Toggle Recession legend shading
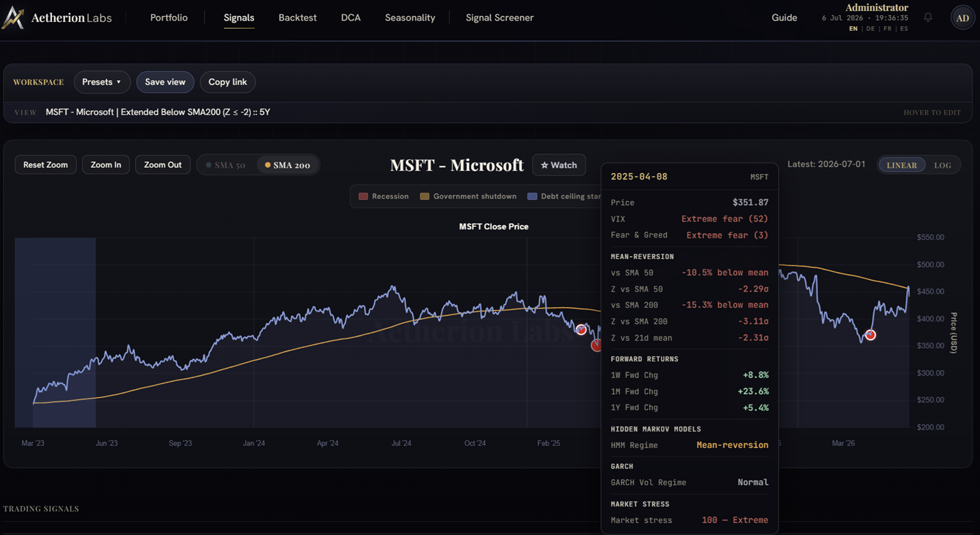Viewport: 980px width, 535px height. (384, 197)
